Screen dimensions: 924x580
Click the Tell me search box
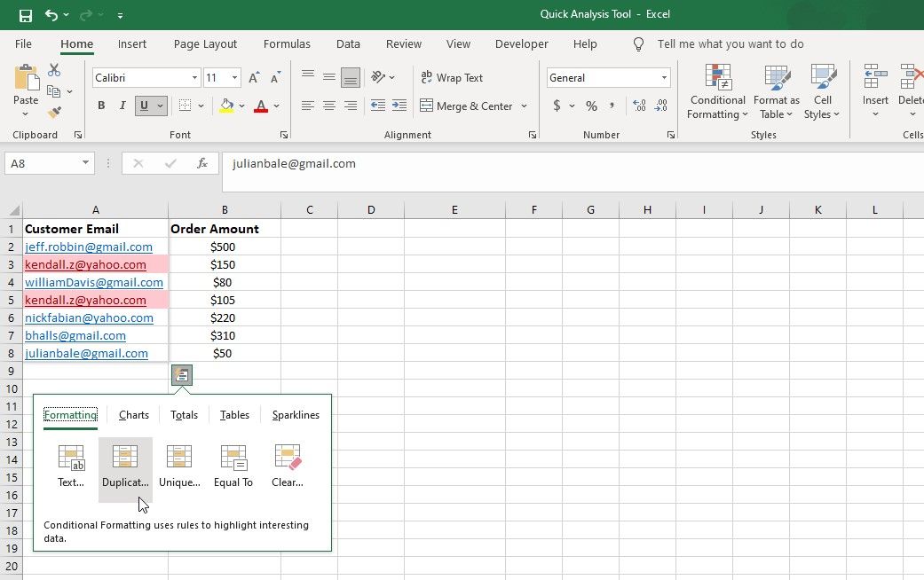click(x=730, y=43)
